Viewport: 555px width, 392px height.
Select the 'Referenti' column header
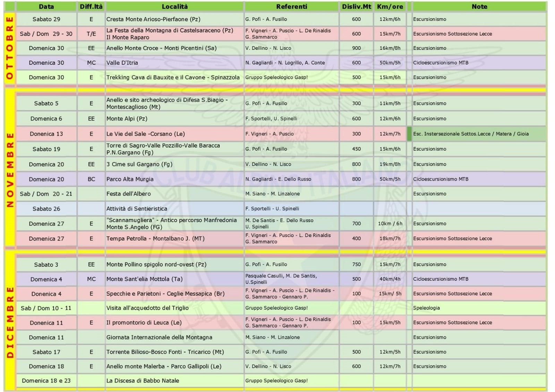click(291, 7)
